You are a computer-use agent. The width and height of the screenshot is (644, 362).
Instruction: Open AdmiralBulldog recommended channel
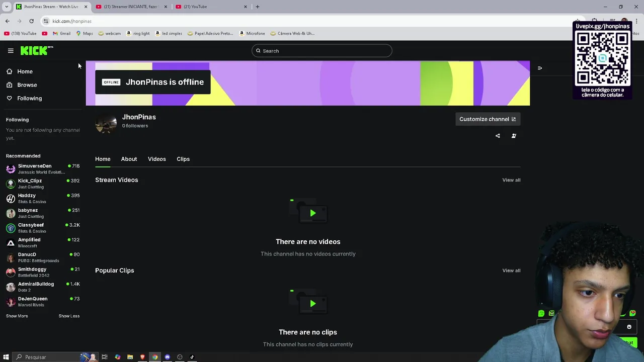click(x=43, y=287)
